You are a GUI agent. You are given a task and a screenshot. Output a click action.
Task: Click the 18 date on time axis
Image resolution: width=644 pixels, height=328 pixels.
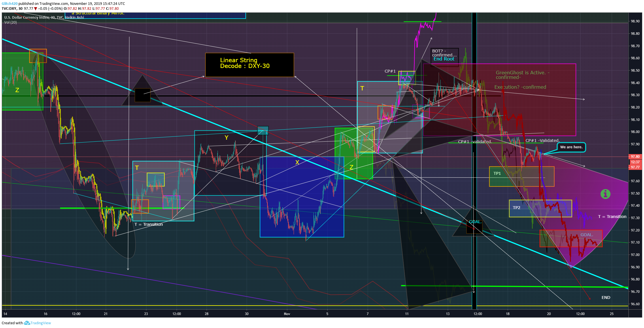pyautogui.click(x=507, y=314)
